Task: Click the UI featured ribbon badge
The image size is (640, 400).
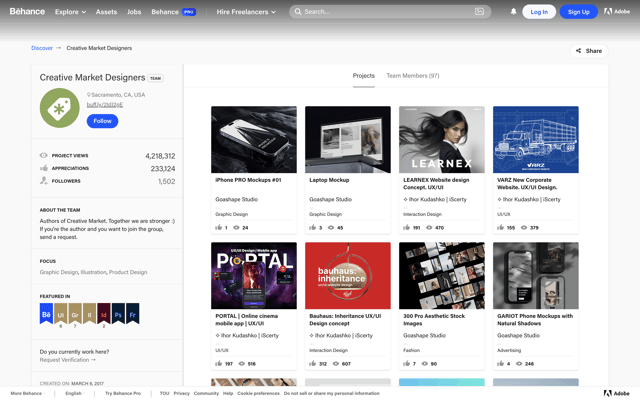Action: click(x=61, y=313)
